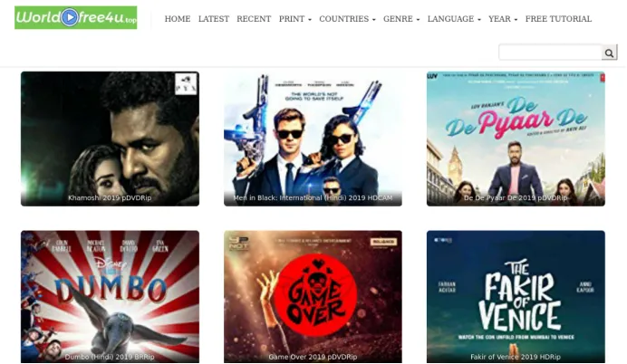Click inside the search text field
This screenshot has width=627, height=364.
coord(550,53)
